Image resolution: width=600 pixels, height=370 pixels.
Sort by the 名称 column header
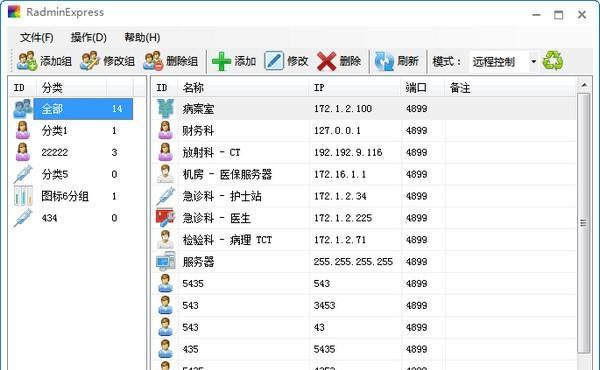point(243,88)
